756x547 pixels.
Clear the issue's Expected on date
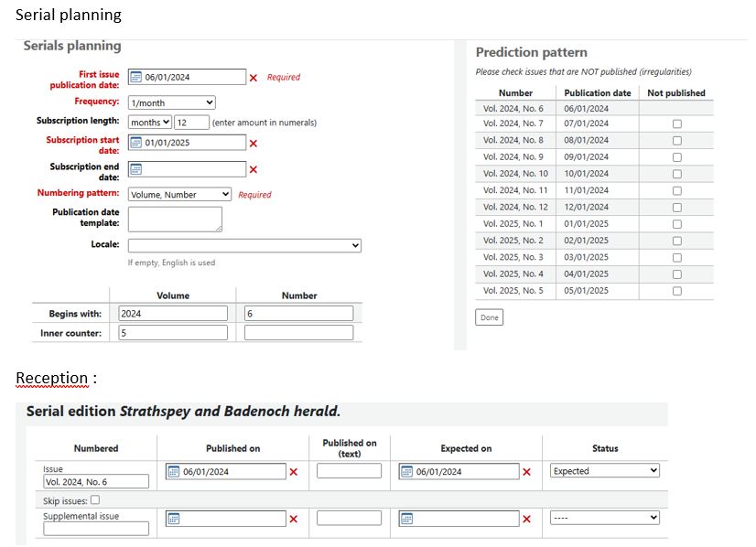coord(526,472)
